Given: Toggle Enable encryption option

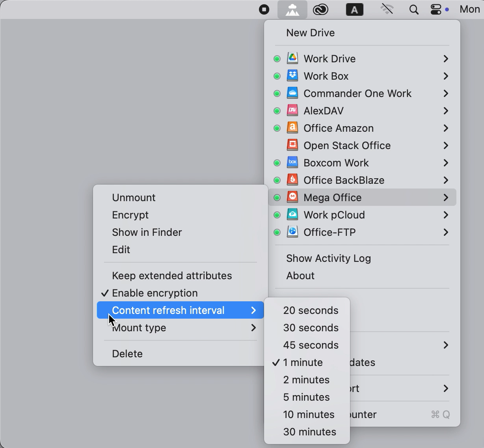Looking at the screenshot, I should (x=181, y=293).
